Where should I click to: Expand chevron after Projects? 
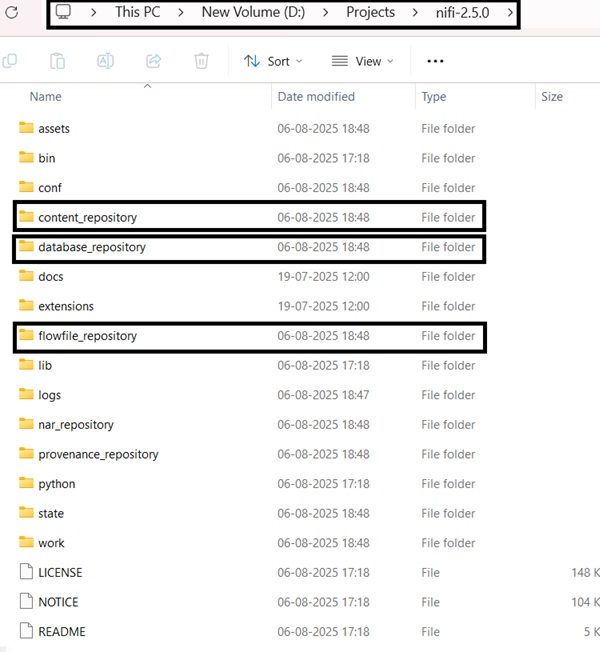(415, 12)
